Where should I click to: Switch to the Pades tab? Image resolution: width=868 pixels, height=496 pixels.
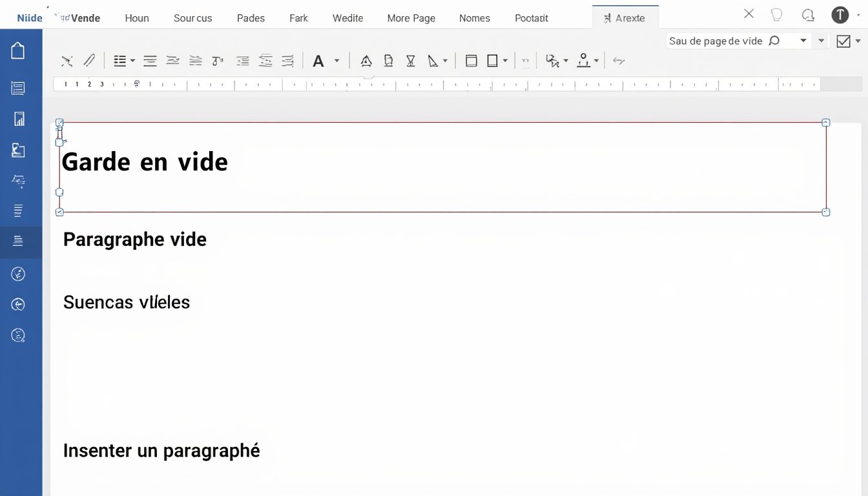tap(251, 18)
